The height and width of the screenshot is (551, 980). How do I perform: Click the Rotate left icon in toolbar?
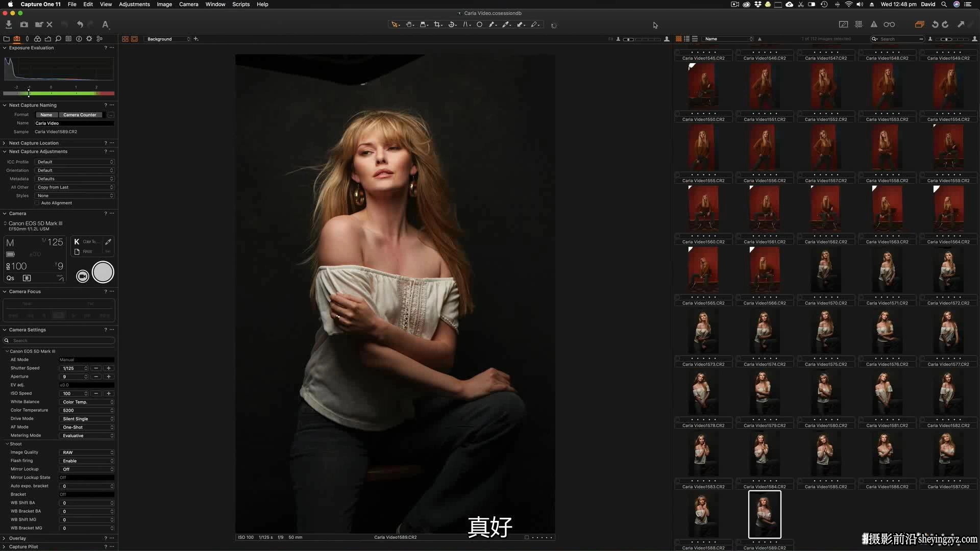tap(935, 24)
